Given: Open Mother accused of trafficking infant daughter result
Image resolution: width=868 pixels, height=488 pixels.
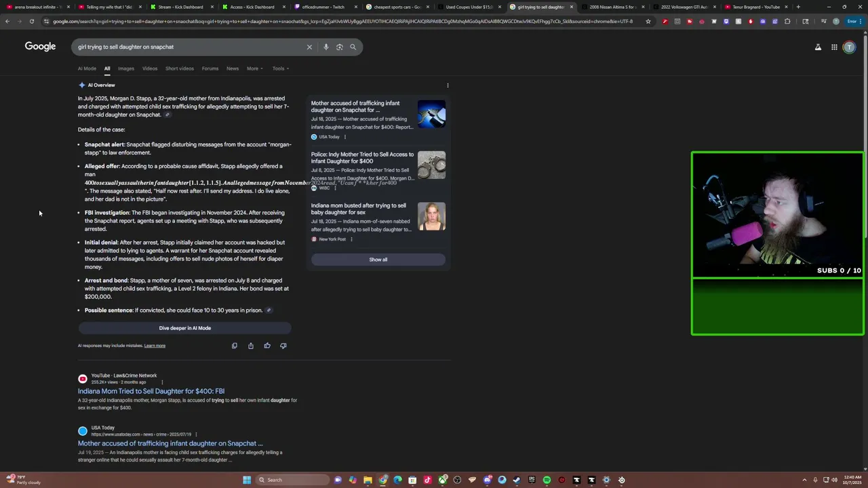Looking at the screenshot, I should point(170,443).
